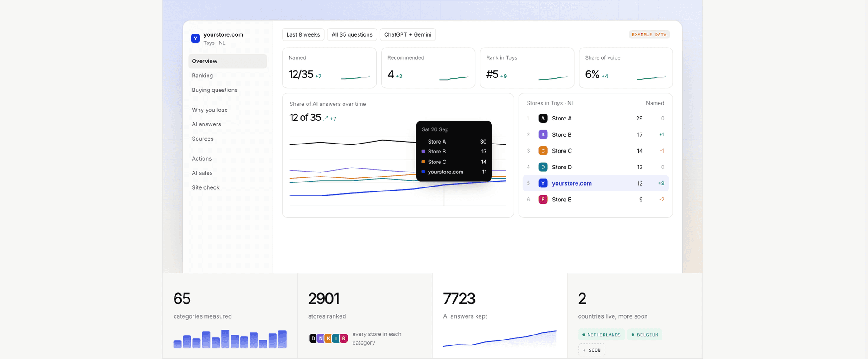Click the Store C row name
The width and height of the screenshot is (868, 359).
point(562,151)
